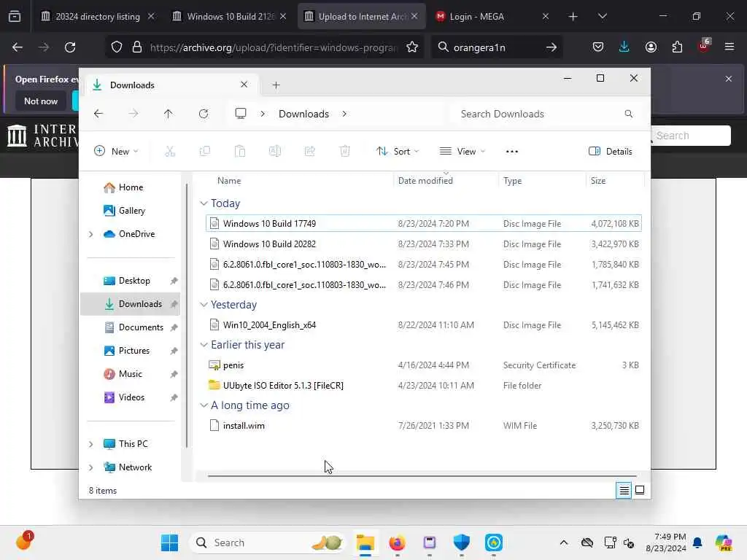Click the Save to Pocket icon
Image resolution: width=747 pixels, height=560 pixels.
pos(598,47)
